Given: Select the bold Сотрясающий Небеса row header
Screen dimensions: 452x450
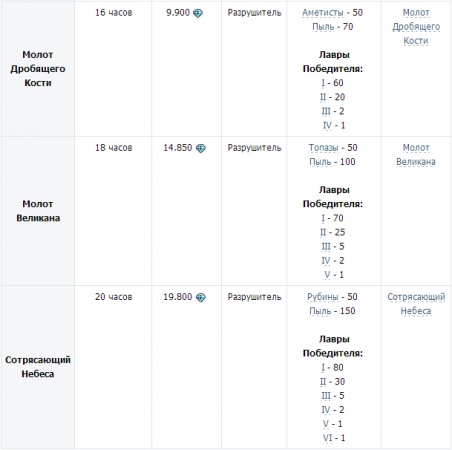Looking at the screenshot, I should (38, 367).
